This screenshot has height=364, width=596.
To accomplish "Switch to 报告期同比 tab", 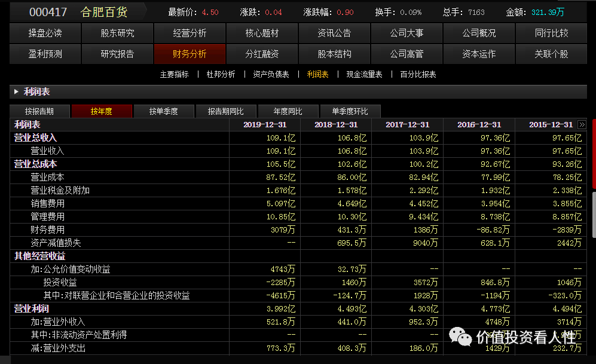I will click(x=226, y=111).
